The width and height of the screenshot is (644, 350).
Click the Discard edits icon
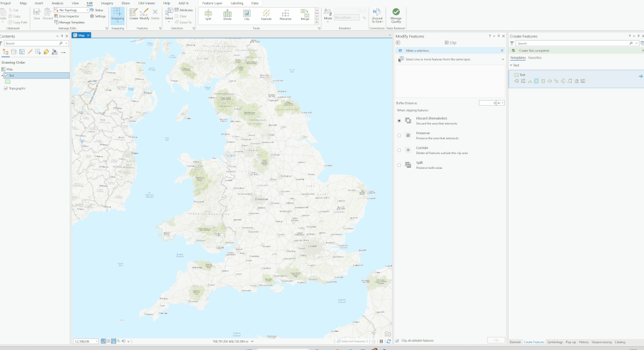[48, 14]
